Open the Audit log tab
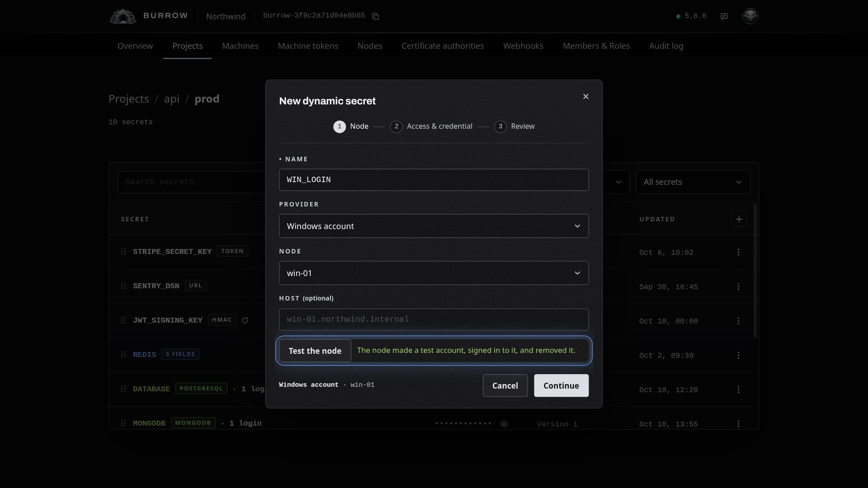 666,46
